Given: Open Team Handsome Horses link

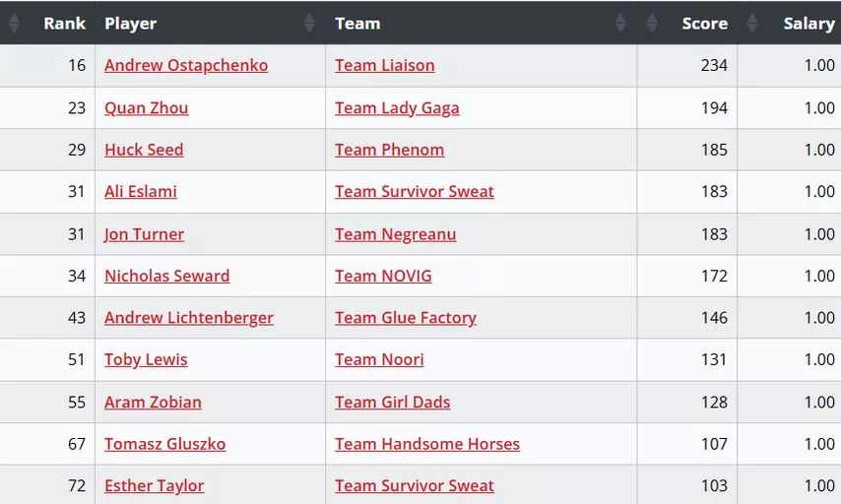Looking at the screenshot, I should tap(427, 444).
